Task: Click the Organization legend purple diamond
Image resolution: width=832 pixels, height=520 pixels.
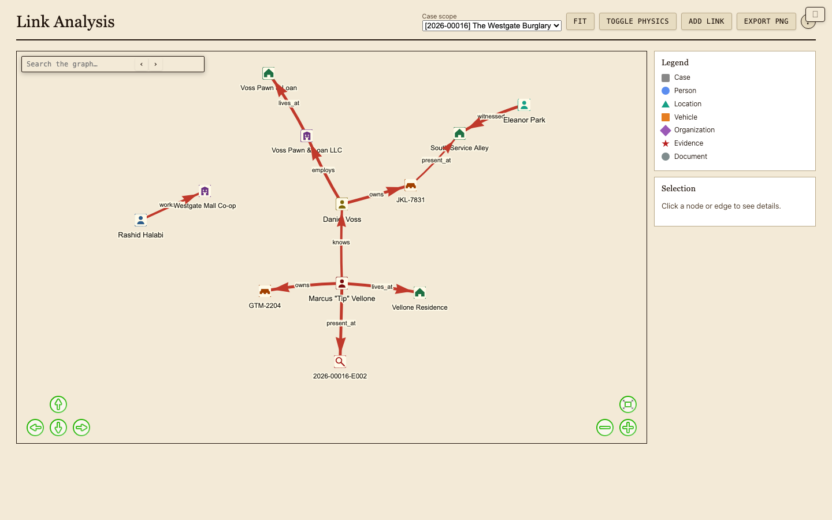Action: click(x=665, y=130)
